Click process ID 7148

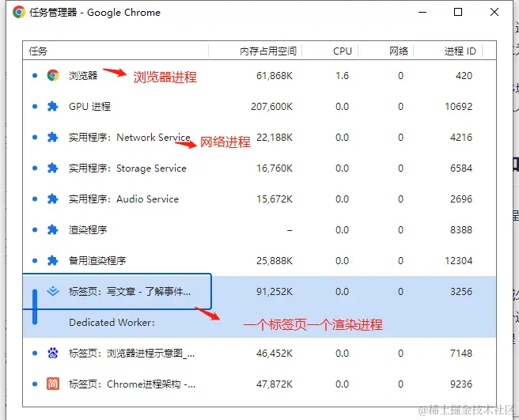pyautogui.click(x=461, y=353)
